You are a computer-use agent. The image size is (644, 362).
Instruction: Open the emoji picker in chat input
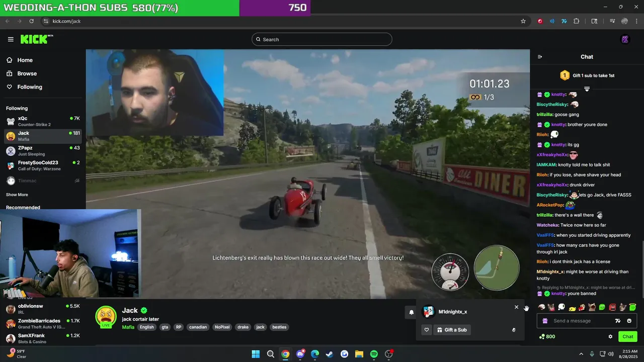coord(629,321)
